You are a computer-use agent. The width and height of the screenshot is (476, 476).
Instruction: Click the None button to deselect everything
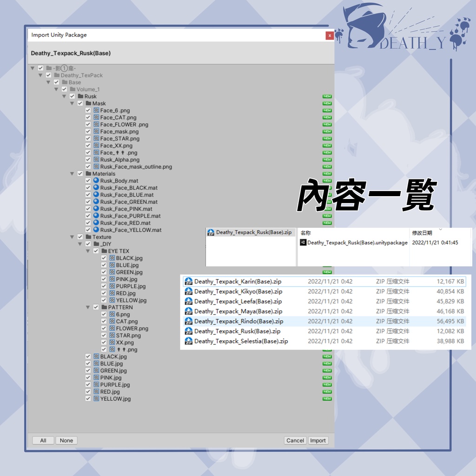click(x=66, y=440)
